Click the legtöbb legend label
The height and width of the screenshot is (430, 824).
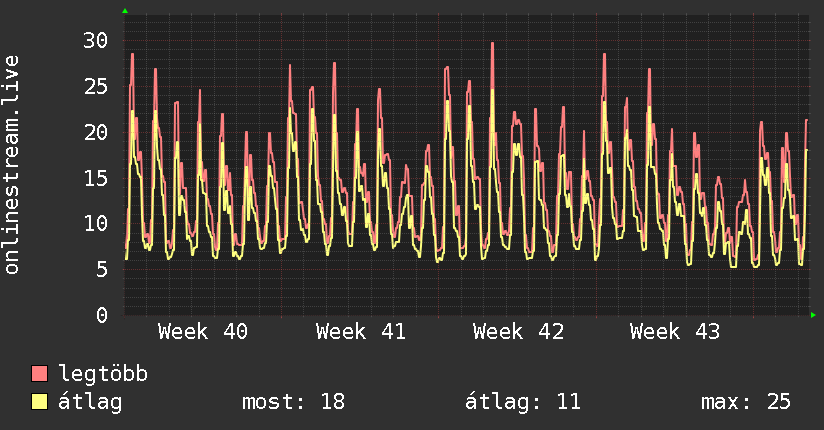103,374
